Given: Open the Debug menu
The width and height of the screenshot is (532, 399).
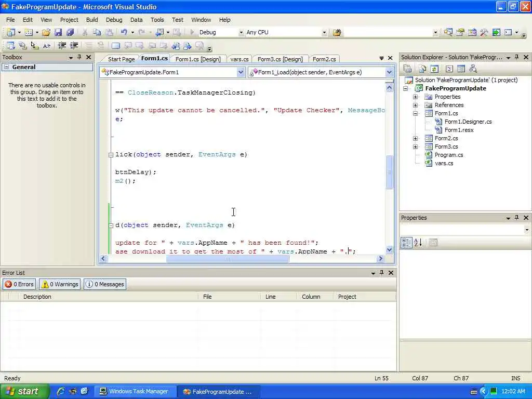Looking at the screenshot, I should pos(114,20).
